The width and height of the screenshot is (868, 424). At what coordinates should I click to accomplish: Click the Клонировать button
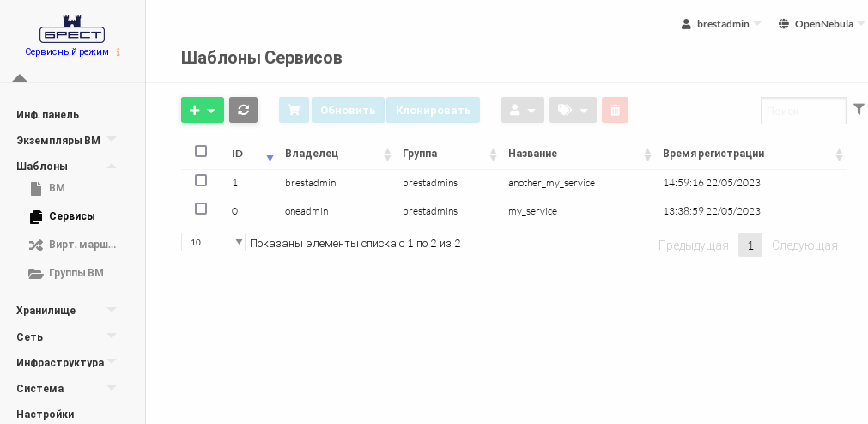coord(433,110)
